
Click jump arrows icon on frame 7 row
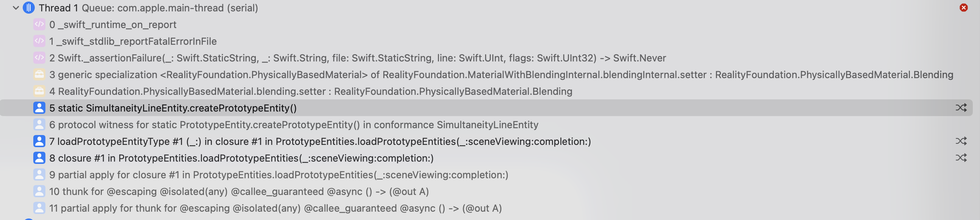(961, 141)
